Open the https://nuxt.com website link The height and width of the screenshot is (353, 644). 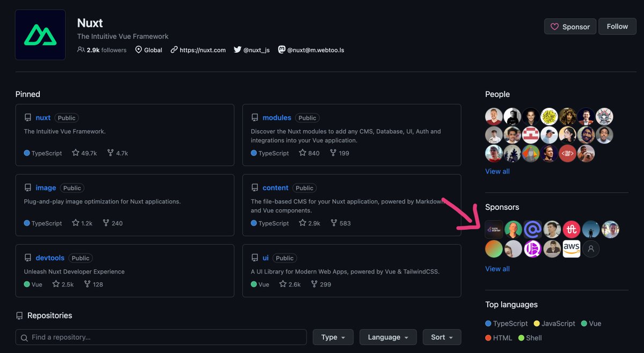pos(202,50)
